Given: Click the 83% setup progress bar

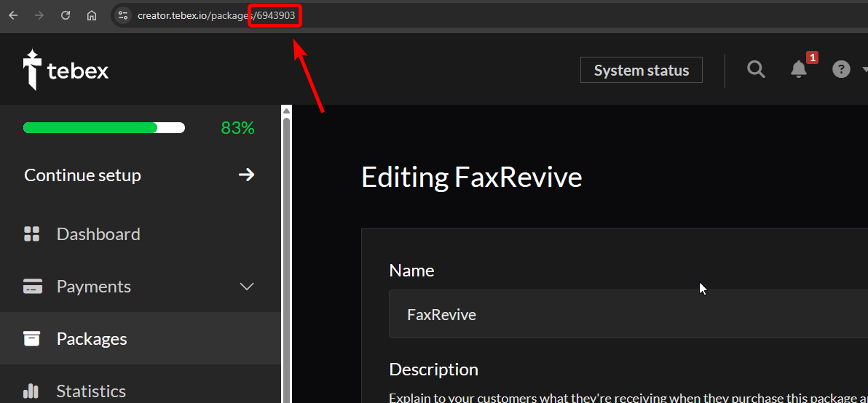Looking at the screenshot, I should 104,128.
